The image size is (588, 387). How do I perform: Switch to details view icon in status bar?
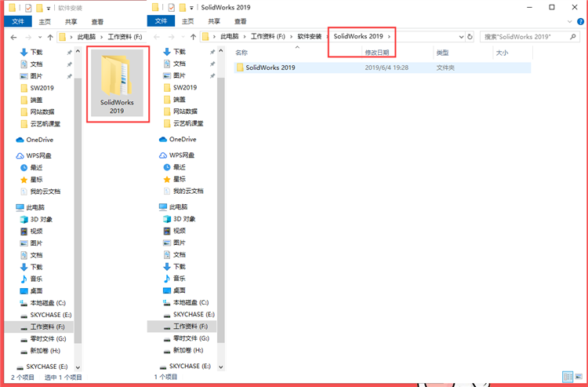(x=568, y=377)
